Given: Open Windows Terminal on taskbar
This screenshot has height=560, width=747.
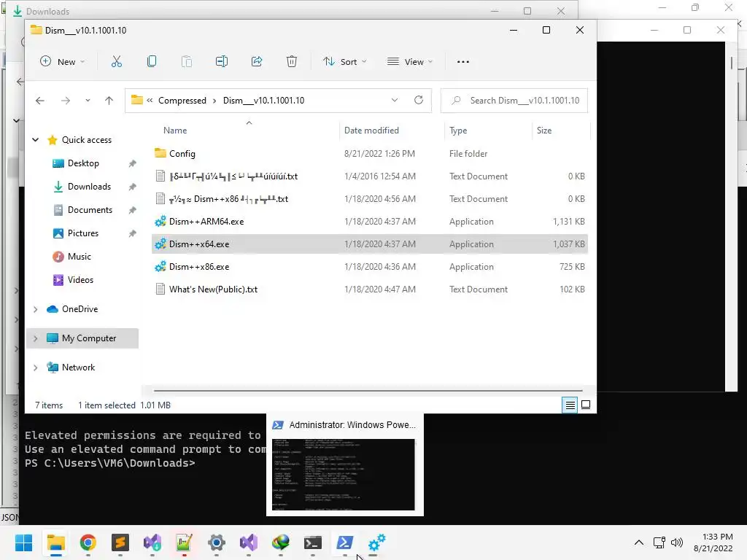Looking at the screenshot, I should tap(312, 542).
